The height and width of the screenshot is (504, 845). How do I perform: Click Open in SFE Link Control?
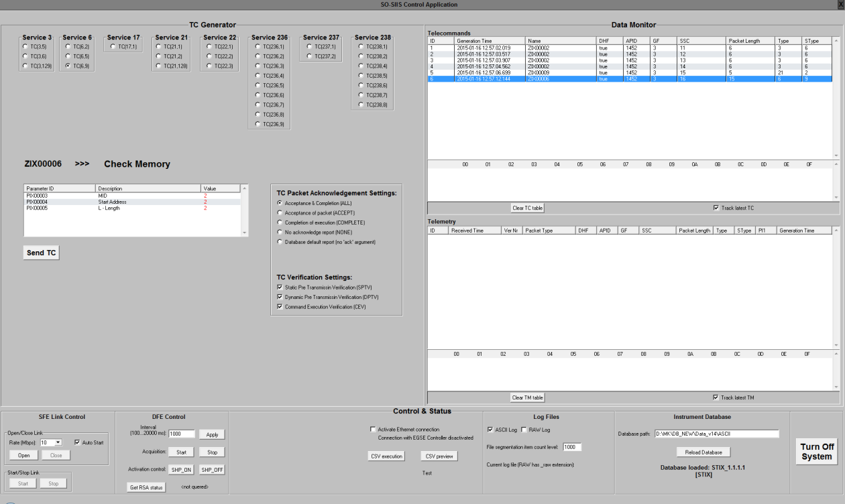coord(24,455)
